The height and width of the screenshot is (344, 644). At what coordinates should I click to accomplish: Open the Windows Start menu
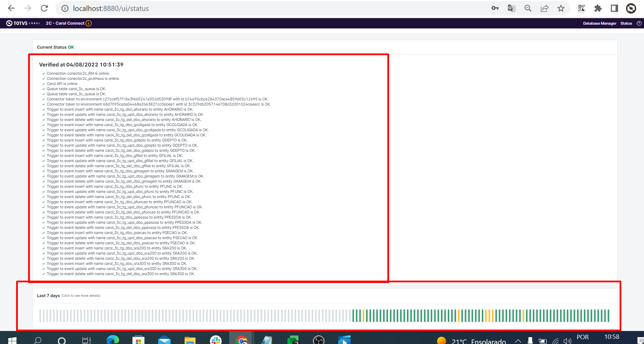point(12,340)
